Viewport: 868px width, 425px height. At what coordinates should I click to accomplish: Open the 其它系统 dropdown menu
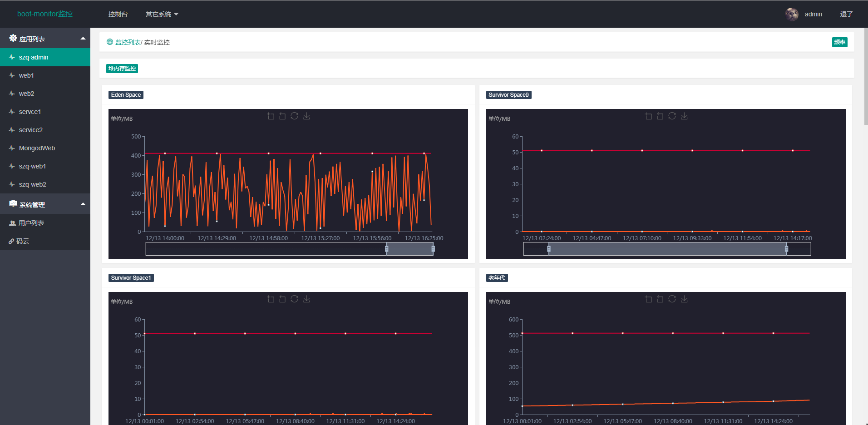click(x=162, y=14)
